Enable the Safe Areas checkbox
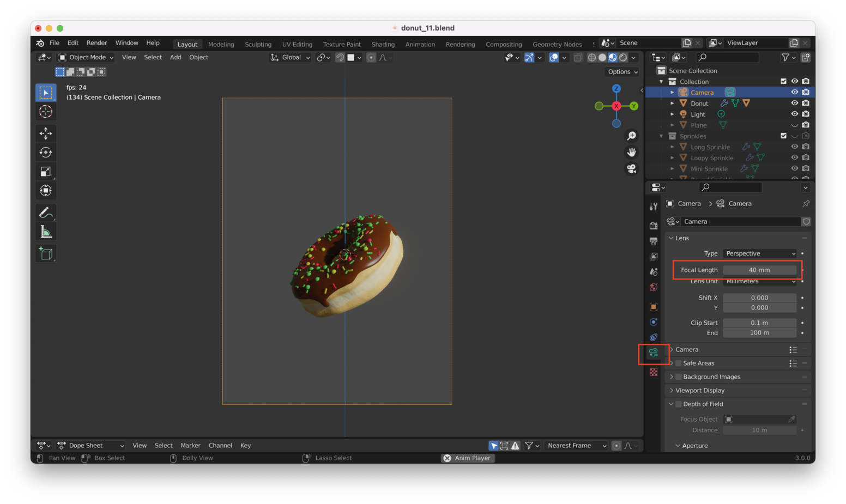The width and height of the screenshot is (846, 504). [679, 363]
